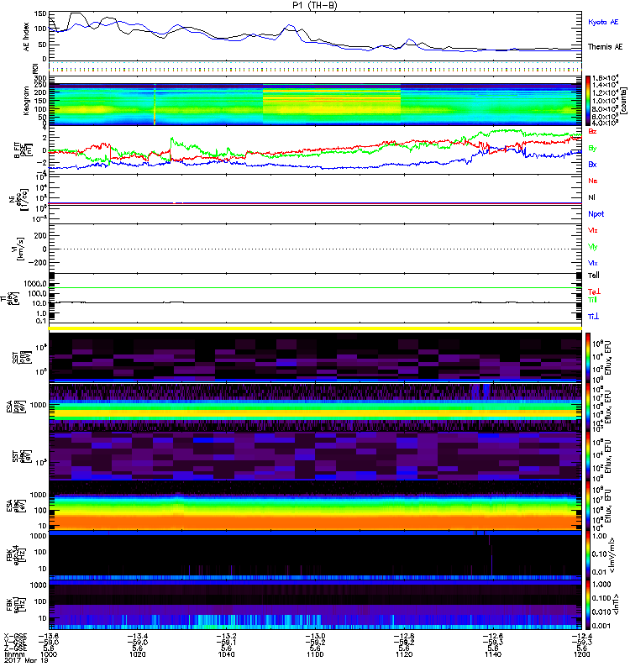630x672 pixels.
Task: Select the green Viy velocity legend label
Action: click(592, 247)
